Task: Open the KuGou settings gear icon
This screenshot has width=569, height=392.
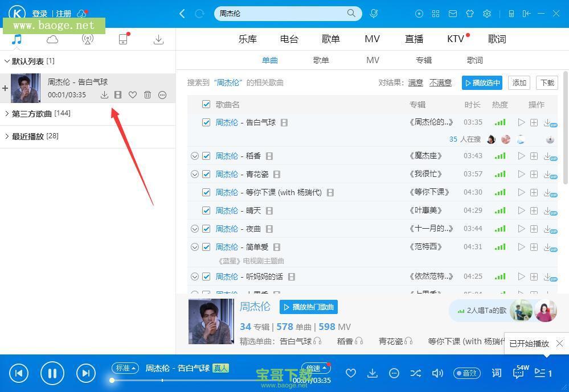Action: point(487,13)
